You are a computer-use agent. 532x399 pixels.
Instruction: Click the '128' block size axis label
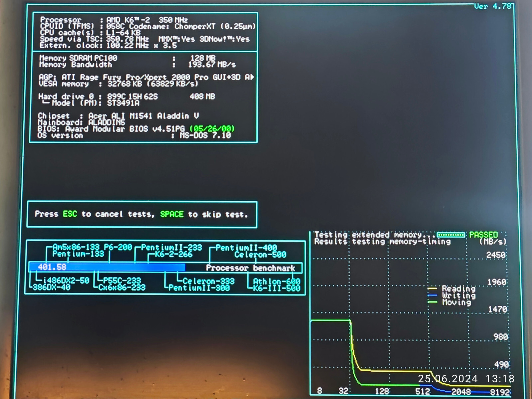pos(382,392)
